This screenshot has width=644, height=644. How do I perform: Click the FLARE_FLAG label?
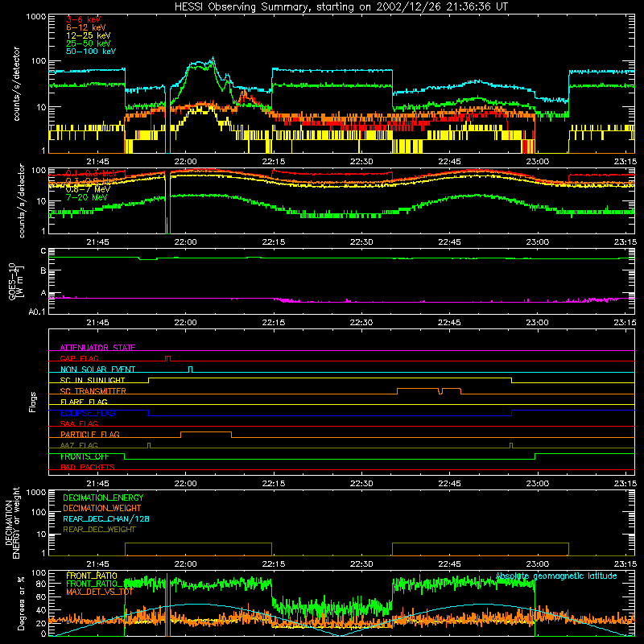pyautogui.click(x=84, y=402)
